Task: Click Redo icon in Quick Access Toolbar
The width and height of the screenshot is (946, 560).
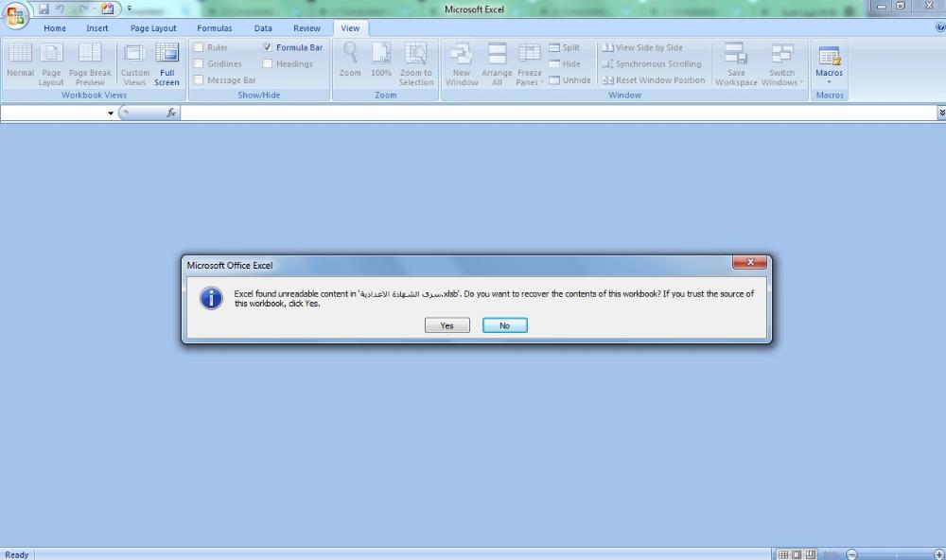Action: click(x=83, y=9)
